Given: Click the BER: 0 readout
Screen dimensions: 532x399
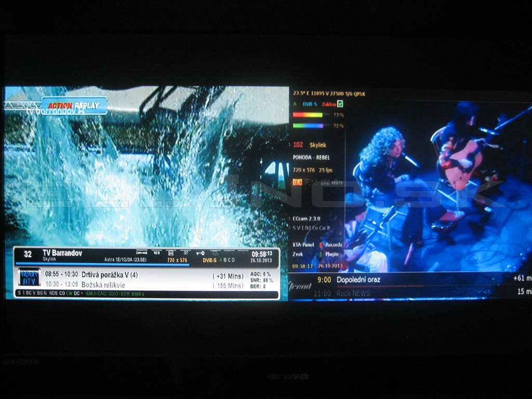Looking at the screenshot, I should pos(258,287).
